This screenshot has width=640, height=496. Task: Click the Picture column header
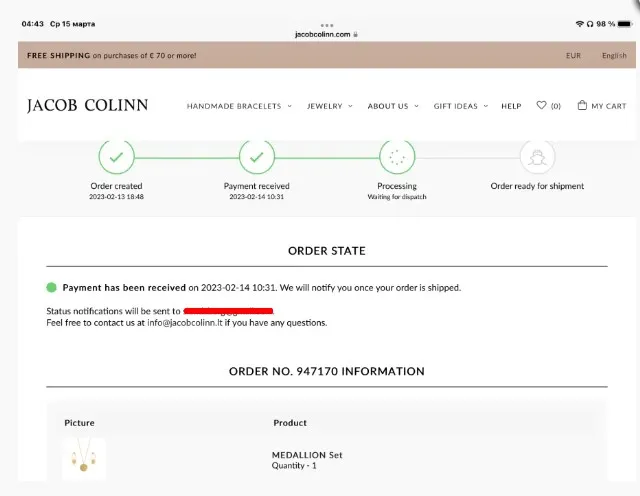coord(79,423)
